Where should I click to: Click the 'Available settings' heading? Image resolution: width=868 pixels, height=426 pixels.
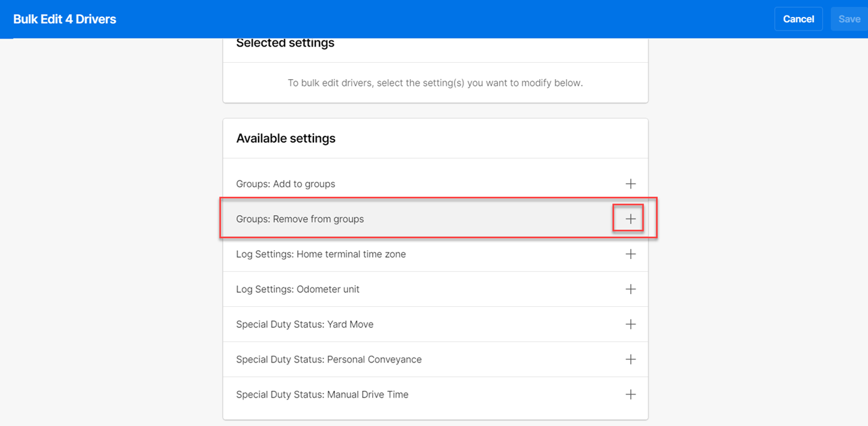286,139
